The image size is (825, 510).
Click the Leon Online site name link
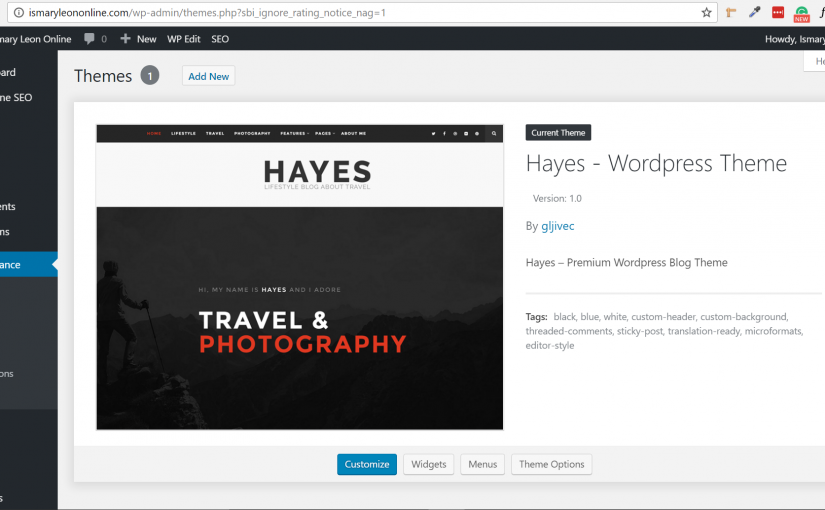point(36,39)
